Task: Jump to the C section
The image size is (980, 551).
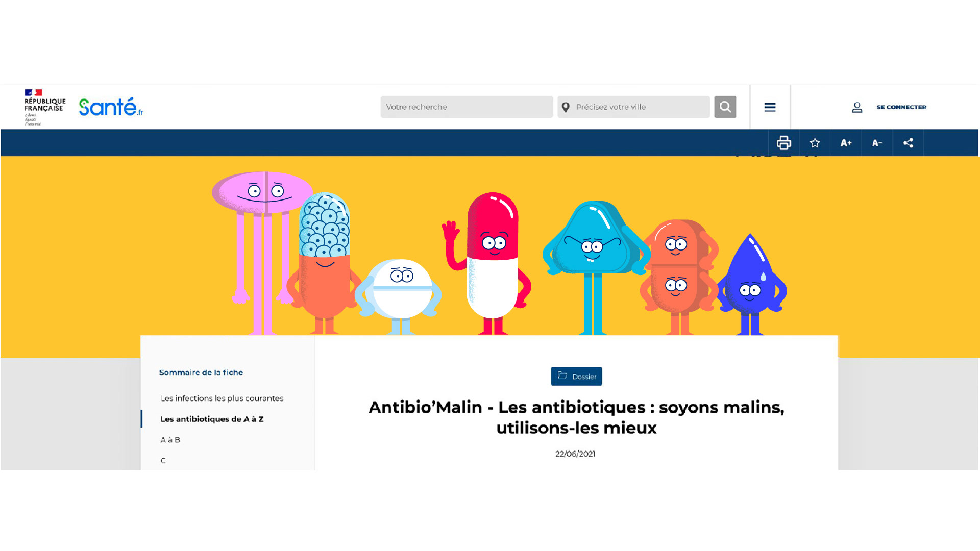Action: coord(163,461)
